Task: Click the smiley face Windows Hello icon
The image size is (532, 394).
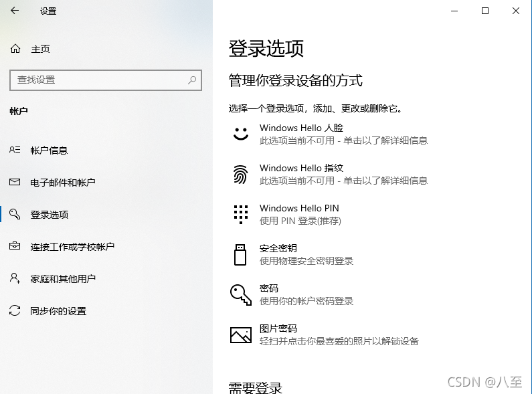Action: click(x=241, y=134)
